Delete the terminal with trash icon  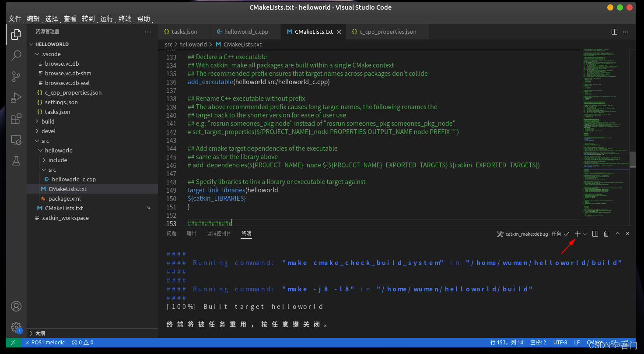point(606,234)
